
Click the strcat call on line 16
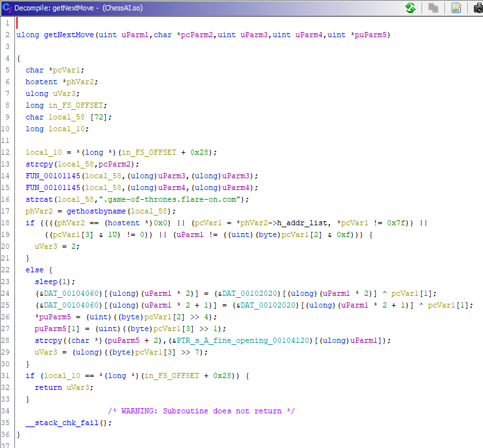(39, 199)
